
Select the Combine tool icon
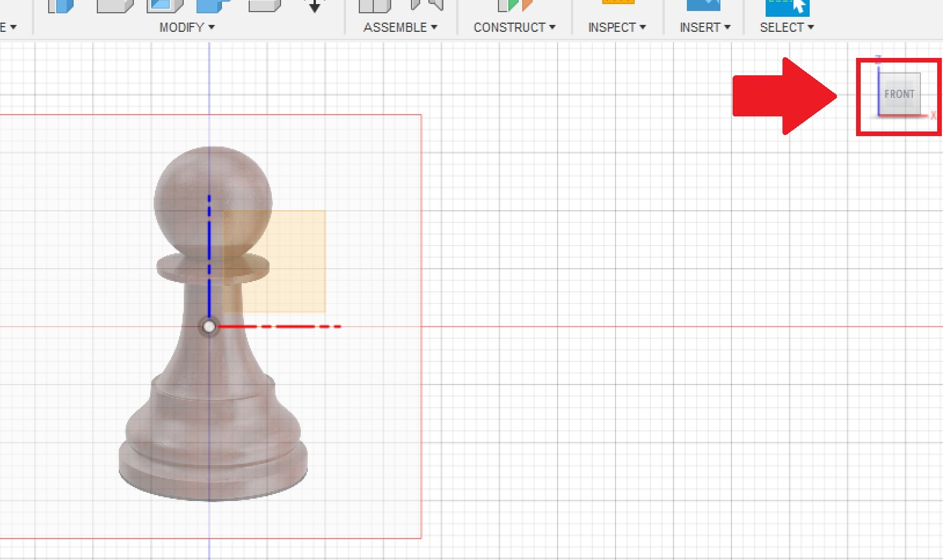click(210, 7)
